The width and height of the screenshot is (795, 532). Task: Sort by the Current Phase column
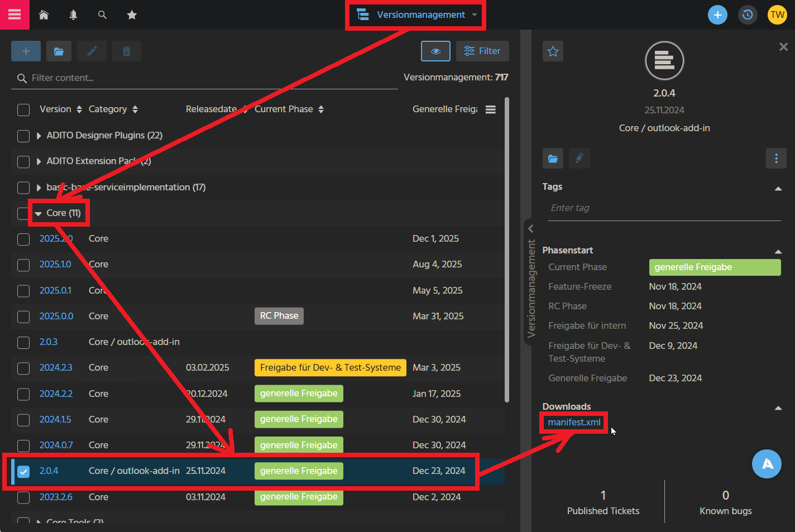click(x=289, y=109)
